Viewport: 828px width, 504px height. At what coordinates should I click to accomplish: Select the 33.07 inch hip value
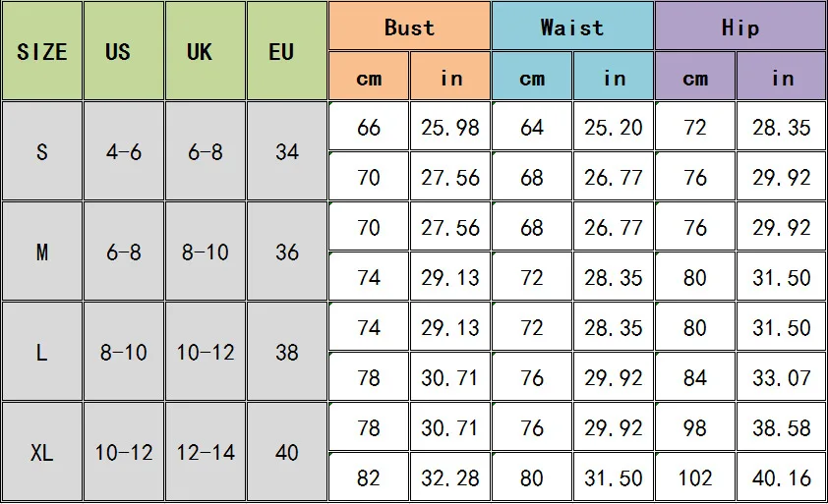coord(782,377)
